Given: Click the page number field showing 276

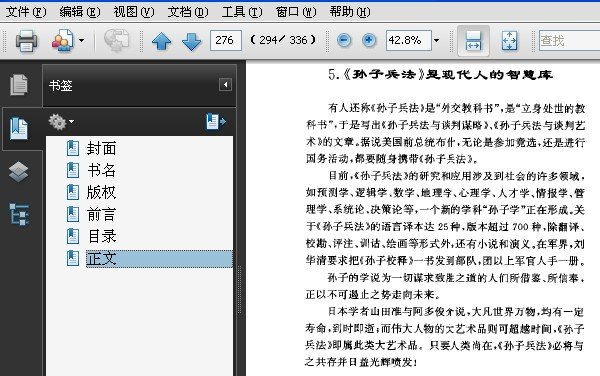Looking at the screenshot, I should [226, 40].
